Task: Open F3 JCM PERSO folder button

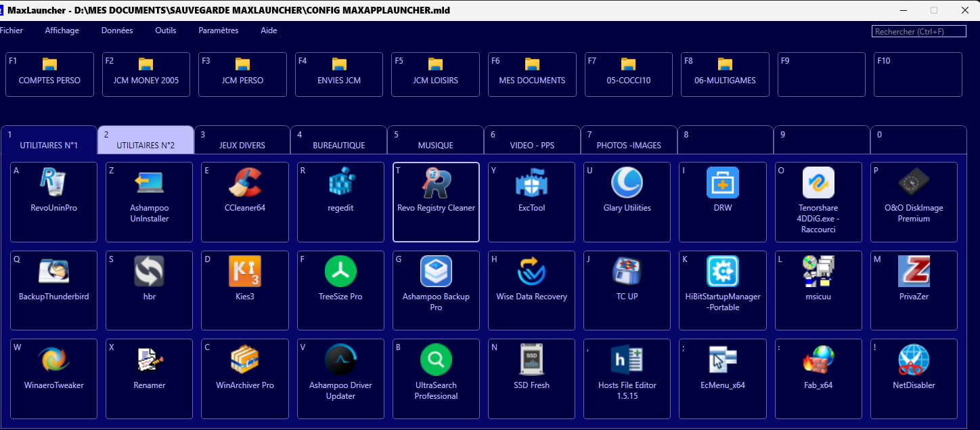Action: (x=242, y=74)
